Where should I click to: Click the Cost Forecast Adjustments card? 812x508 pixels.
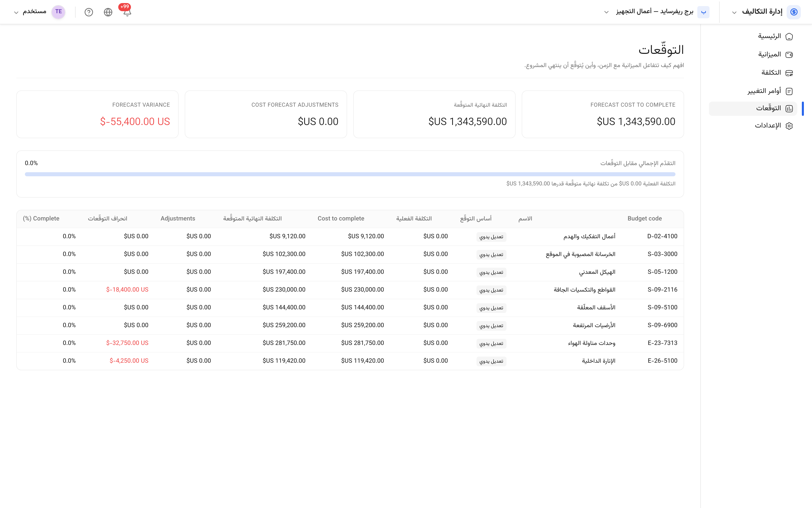point(266,114)
